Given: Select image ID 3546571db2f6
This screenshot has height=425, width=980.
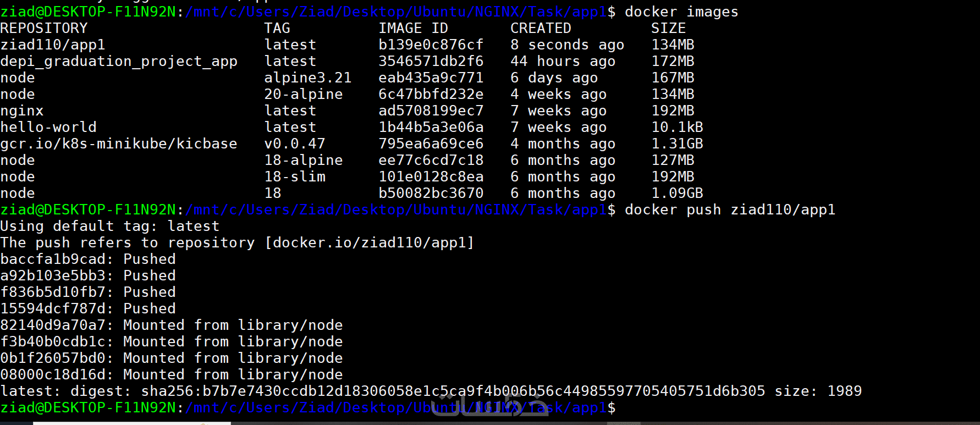Looking at the screenshot, I should pyautogui.click(x=431, y=61).
